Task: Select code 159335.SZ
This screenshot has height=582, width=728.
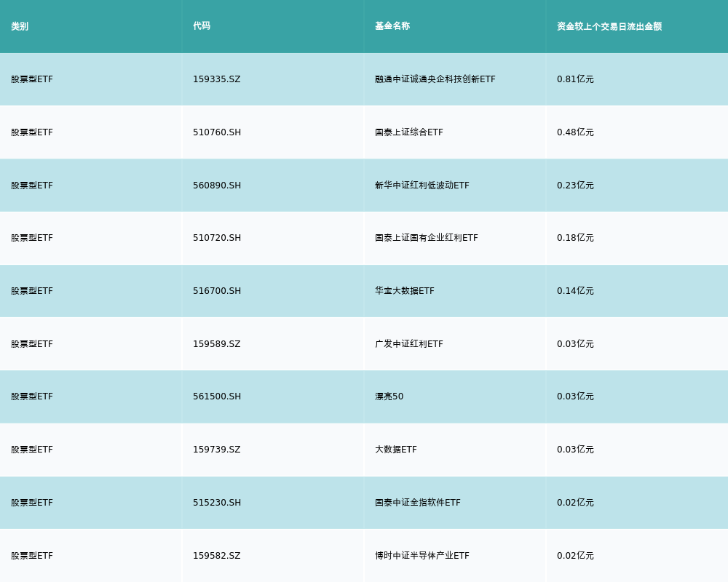Action: tap(217, 79)
